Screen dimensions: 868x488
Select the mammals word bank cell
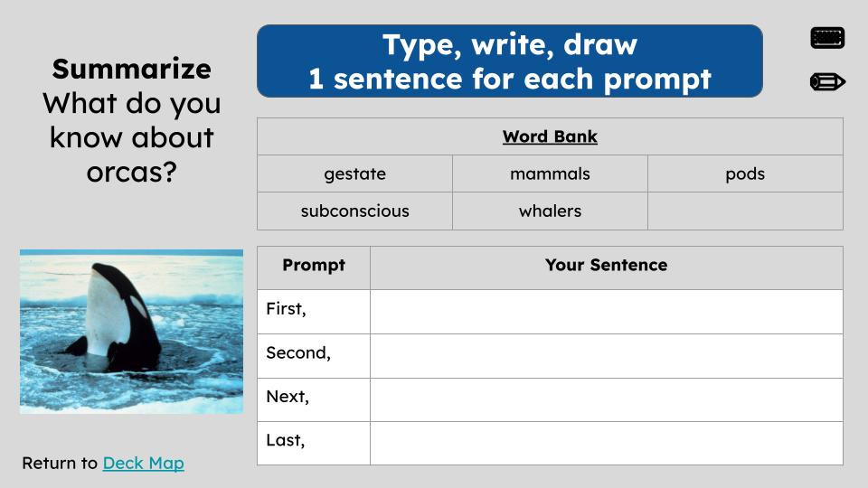point(550,174)
